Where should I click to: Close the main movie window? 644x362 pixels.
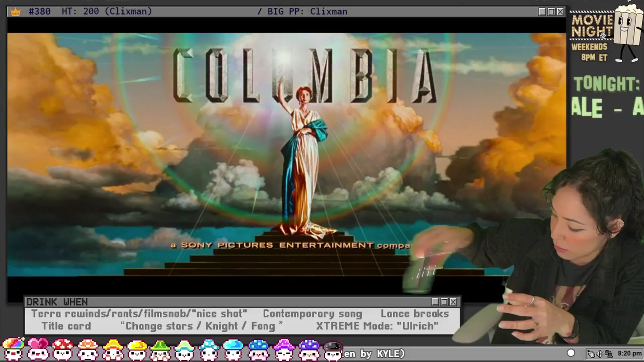coord(560,12)
